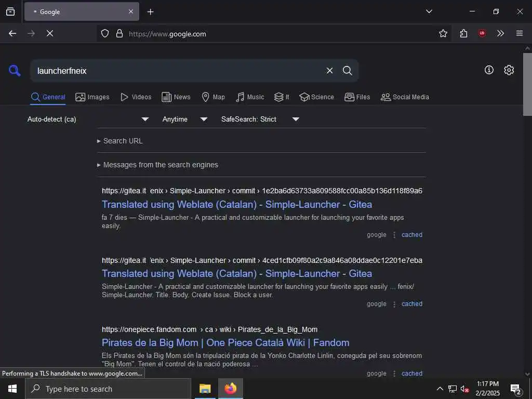Image resolution: width=532 pixels, height=399 pixels.
Task: Open Firefox application hamburger menu
Action: [x=519, y=33]
